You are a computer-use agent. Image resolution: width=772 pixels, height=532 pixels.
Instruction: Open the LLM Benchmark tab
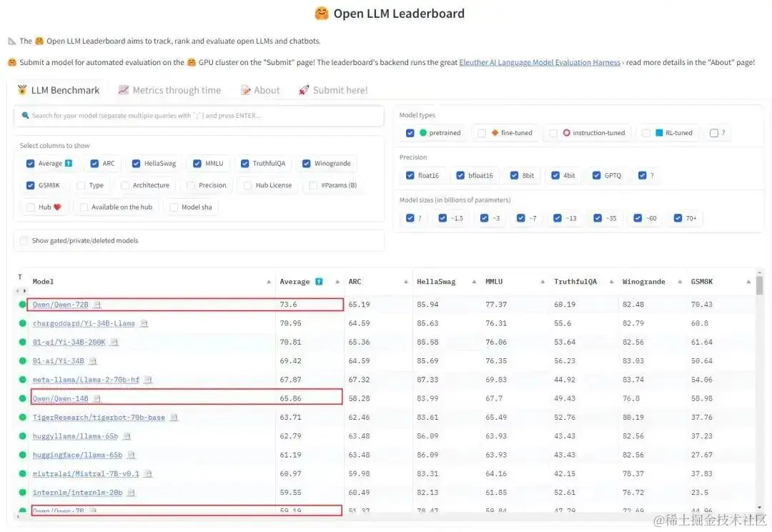coord(59,90)
